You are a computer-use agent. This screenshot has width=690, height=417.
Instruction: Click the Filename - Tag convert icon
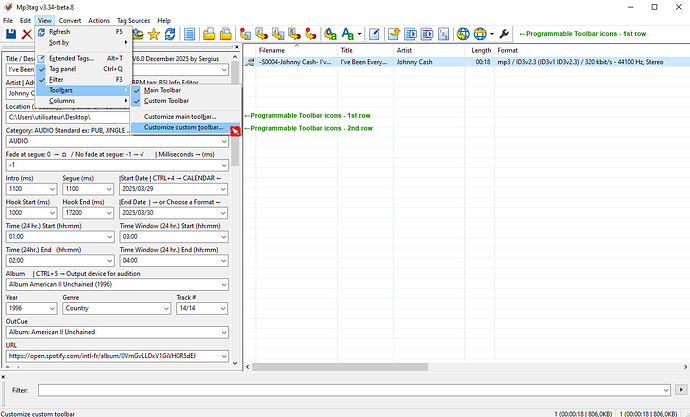click(262, 34)
